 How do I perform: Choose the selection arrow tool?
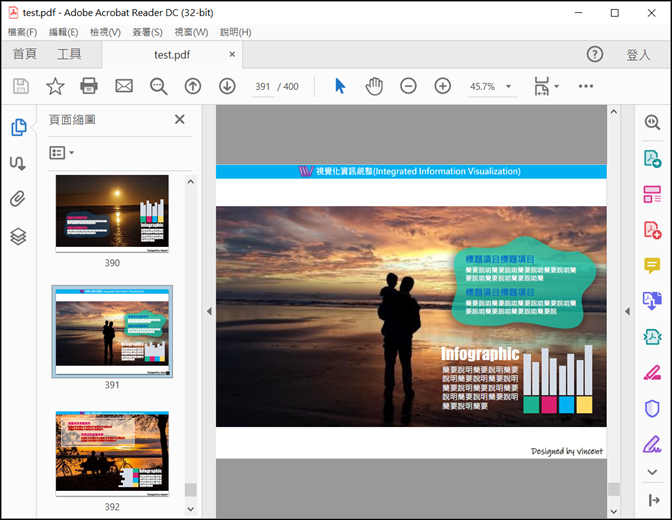pos(340,86)
